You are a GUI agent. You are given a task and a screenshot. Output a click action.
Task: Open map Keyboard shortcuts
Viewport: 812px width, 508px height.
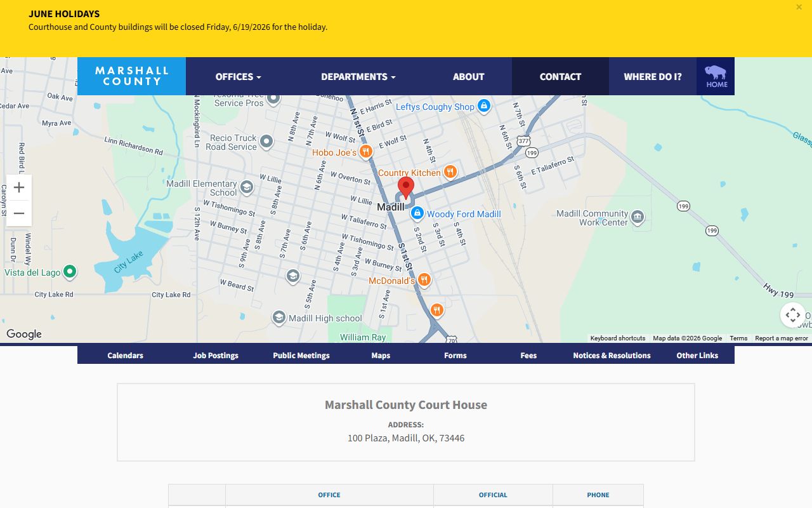tap(618, 338)
